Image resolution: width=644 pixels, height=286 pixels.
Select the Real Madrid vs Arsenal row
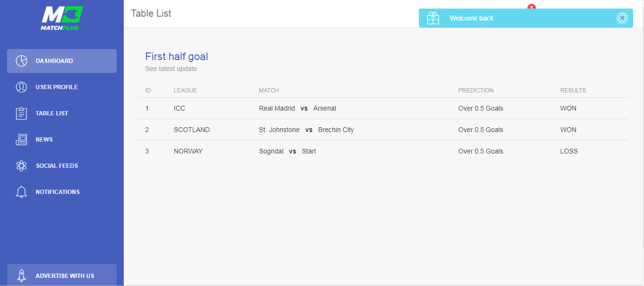383,108
